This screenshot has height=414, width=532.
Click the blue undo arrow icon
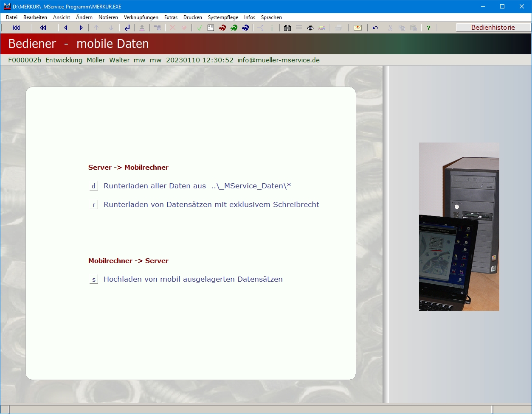(x=375, y=28)
